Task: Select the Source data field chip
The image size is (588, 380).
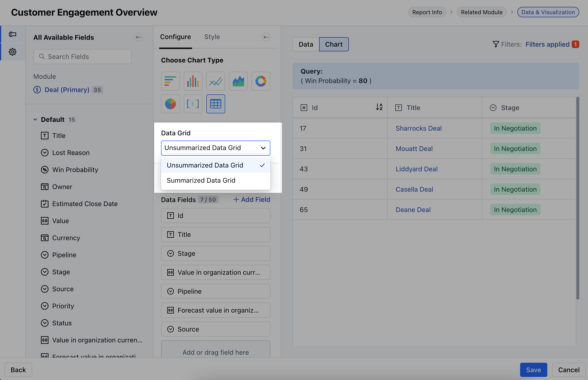Action: [215, 329]
